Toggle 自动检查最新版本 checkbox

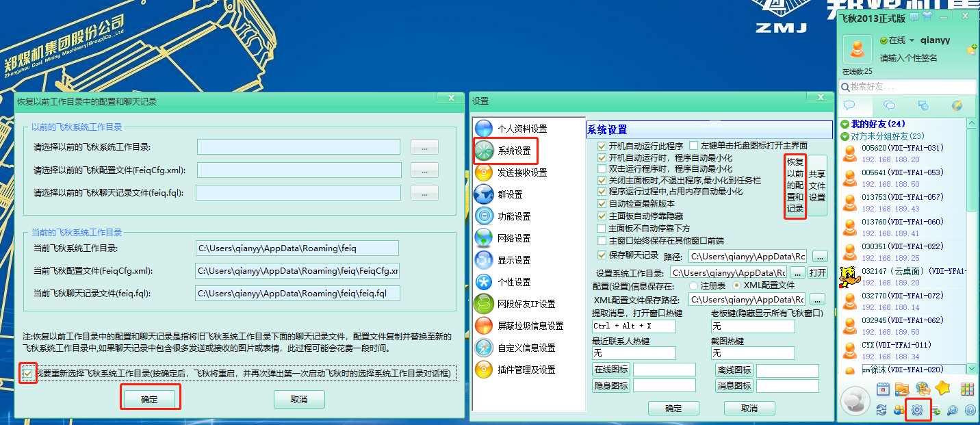(x=602, y=203)
